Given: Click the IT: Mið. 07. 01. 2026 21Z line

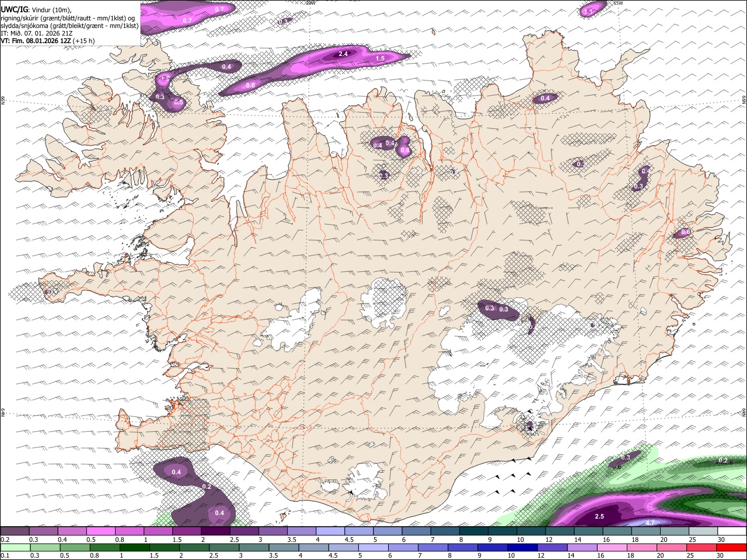Looking at the screenshot, I should (x=35, y=33).
